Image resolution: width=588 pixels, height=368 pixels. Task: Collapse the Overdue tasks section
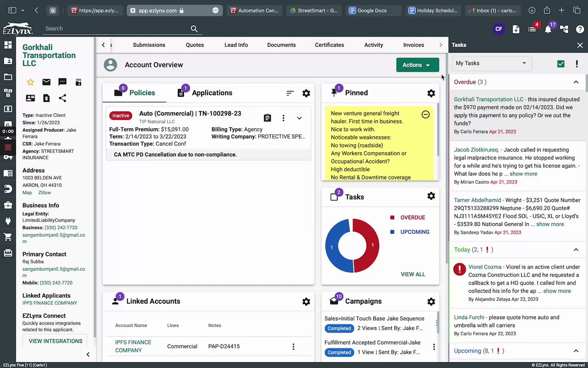coord(576,82)
